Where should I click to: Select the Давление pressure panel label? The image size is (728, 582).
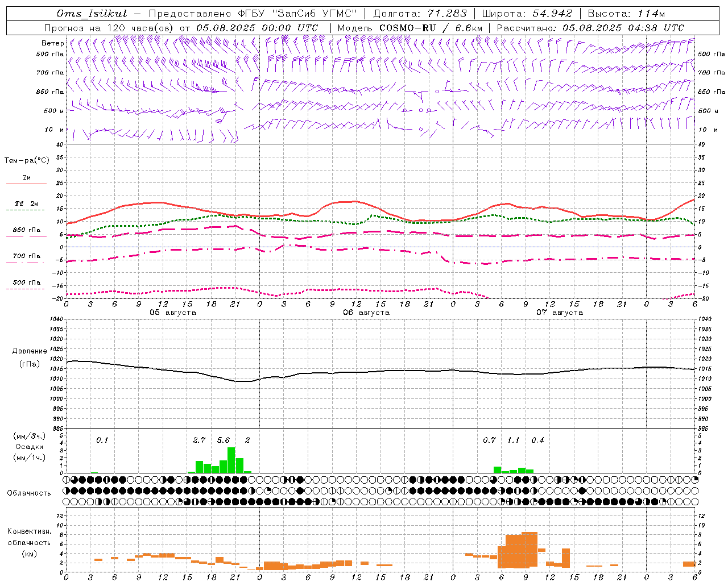tap(29, 351)
